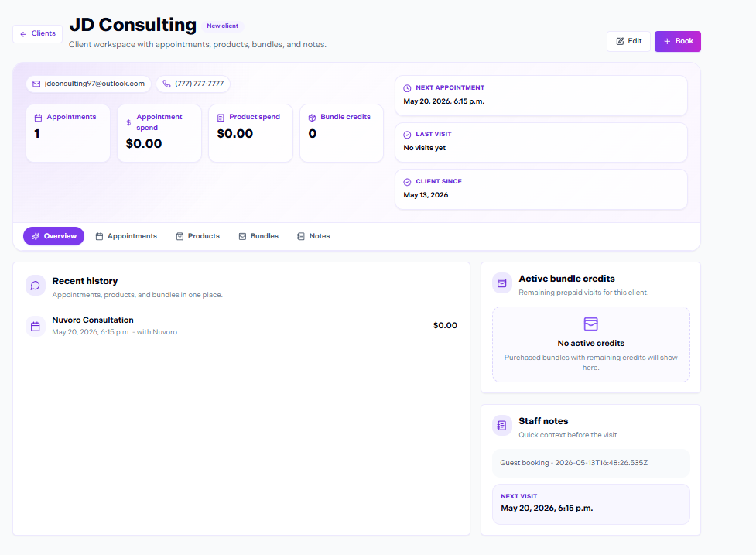Click the phone handset icon
This screenshot has height=555, width=756.
point(166,84)
